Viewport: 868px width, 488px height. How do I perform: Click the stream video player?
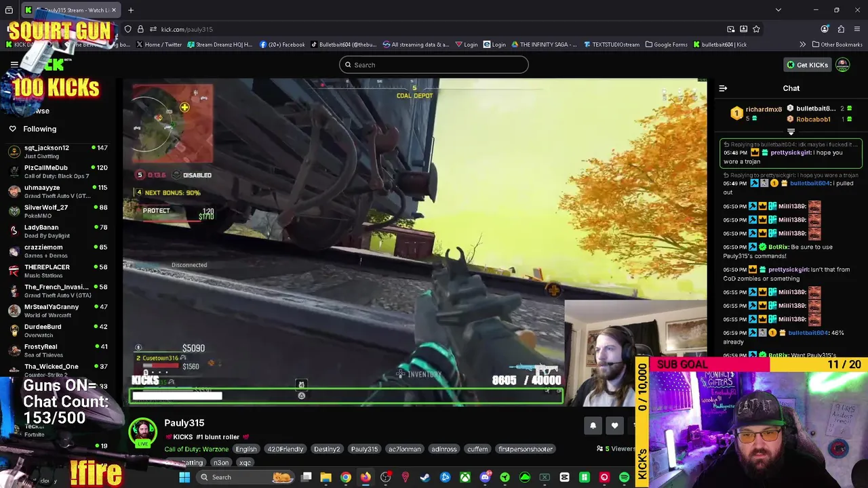(414, 242)
